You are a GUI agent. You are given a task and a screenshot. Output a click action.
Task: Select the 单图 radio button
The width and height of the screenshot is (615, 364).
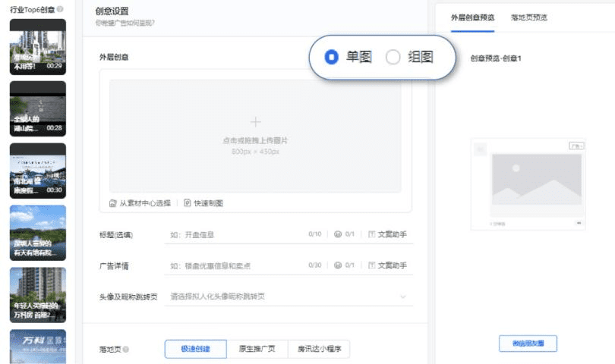[332, 57]
